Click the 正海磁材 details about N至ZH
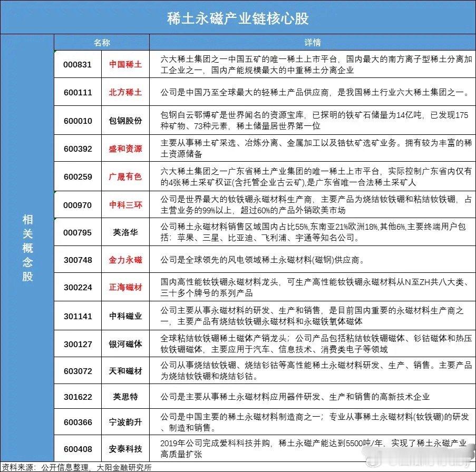476x472 pixels. (x=315, y=288)
